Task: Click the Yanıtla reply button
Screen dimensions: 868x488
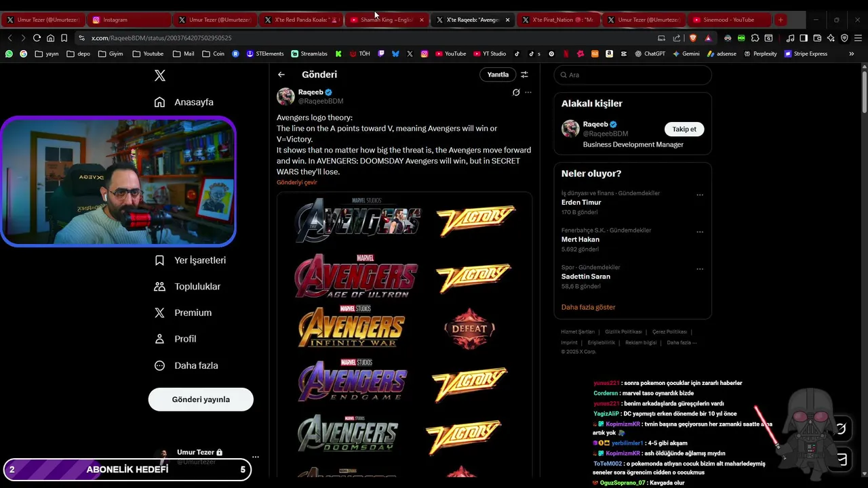Action: point(498,75)
